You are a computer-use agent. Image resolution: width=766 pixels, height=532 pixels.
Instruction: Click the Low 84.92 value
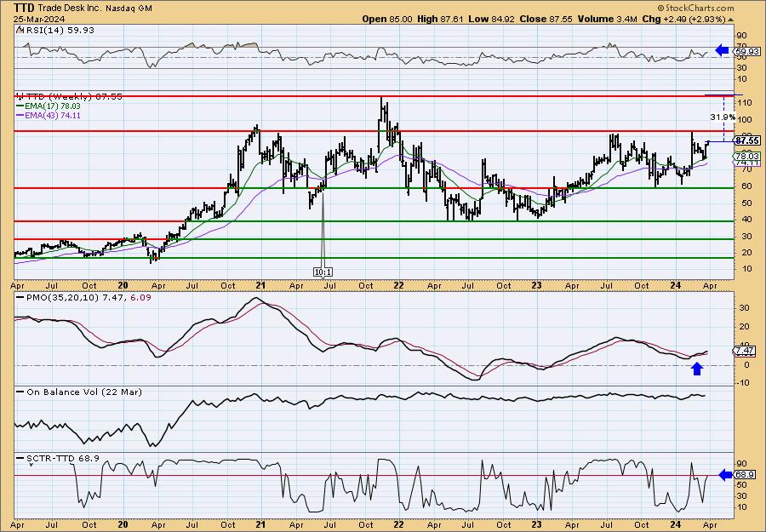pos(490,19)
